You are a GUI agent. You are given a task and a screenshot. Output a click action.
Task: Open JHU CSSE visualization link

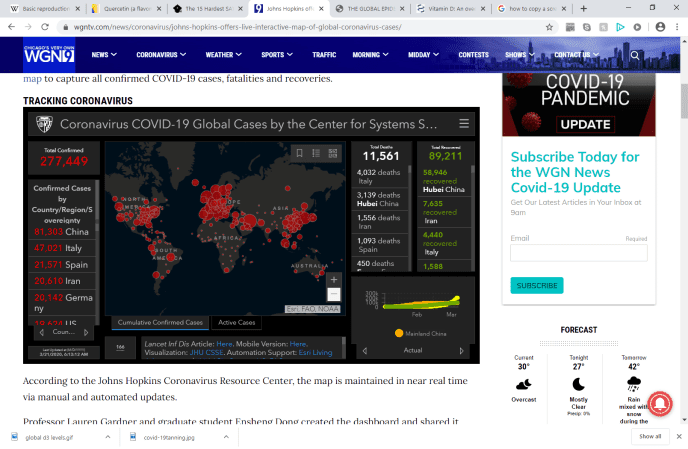click(x=206, y=352)
